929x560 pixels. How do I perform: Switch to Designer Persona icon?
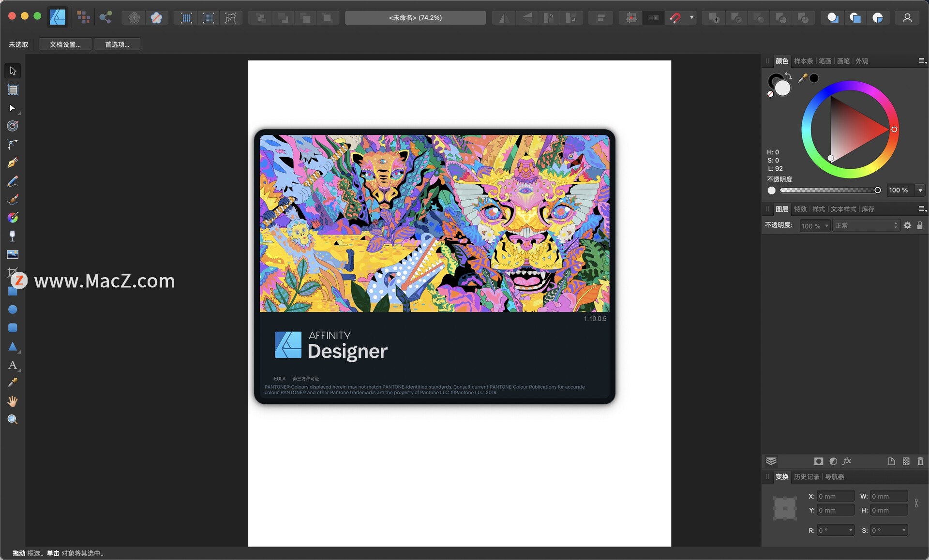(58, 17)
